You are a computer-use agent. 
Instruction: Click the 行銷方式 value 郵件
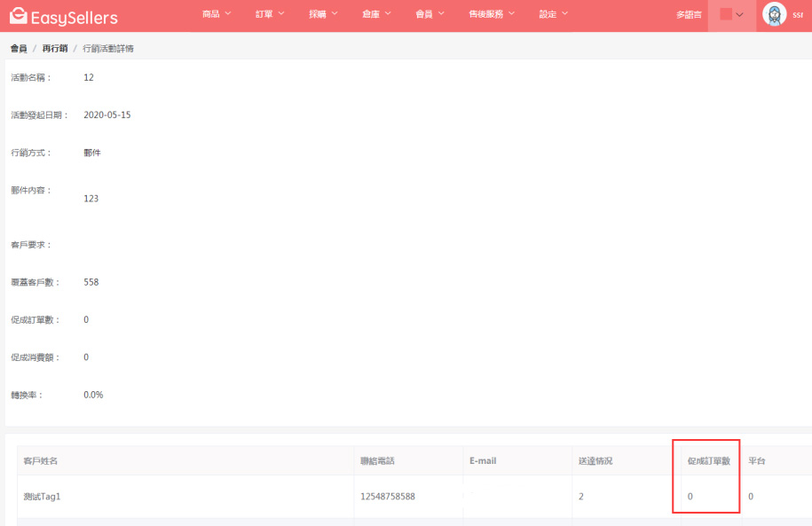pos(92,153)
